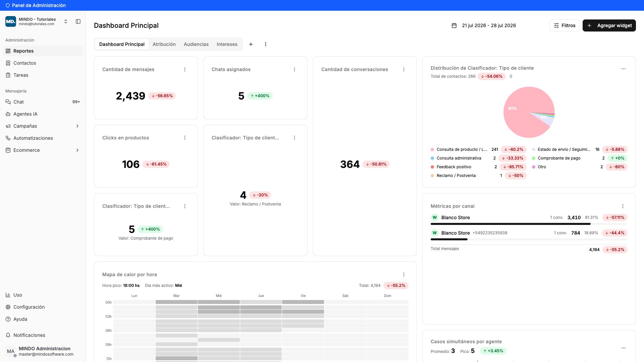Click the calendar icon by date range
Screen dimensions: 644x362
coord(454,25)
